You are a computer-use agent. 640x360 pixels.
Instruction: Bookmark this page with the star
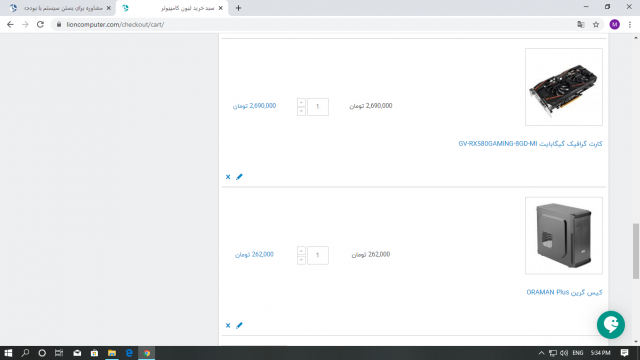tap(596, 24)
